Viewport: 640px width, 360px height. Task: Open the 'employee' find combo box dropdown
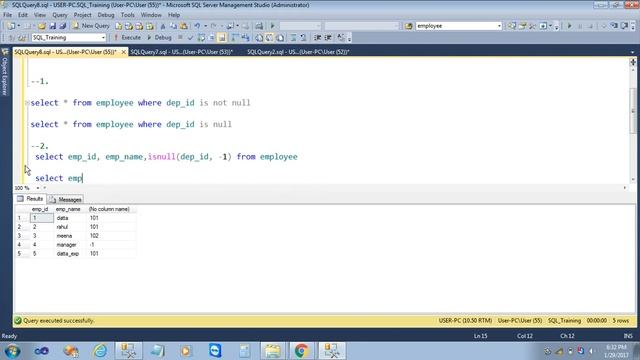coord(499,26)
